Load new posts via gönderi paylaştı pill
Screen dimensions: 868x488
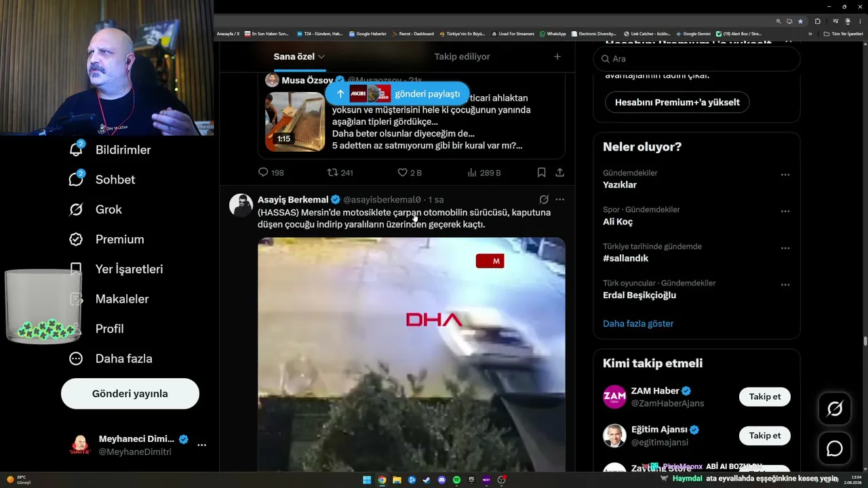[x=397, y=94]
